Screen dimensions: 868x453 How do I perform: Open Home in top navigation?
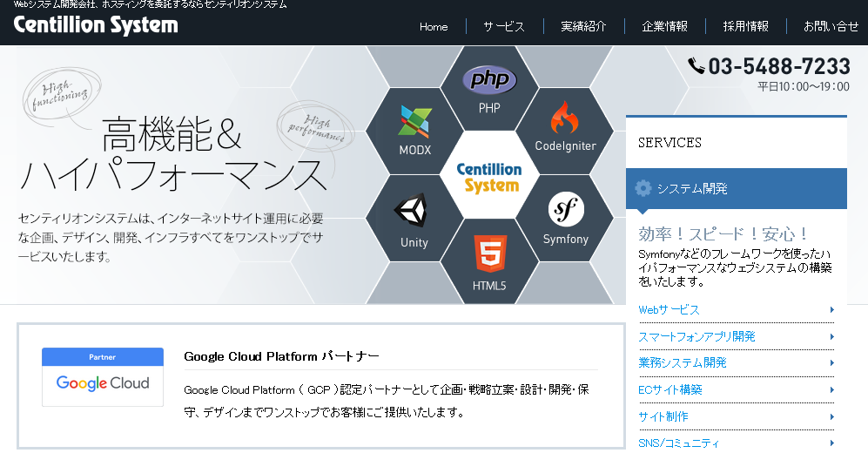tap(434, 27)
